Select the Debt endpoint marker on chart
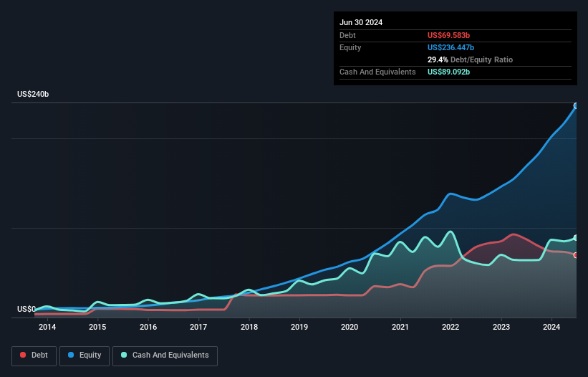Screen dimensions: 588x377 pos(576,255)
